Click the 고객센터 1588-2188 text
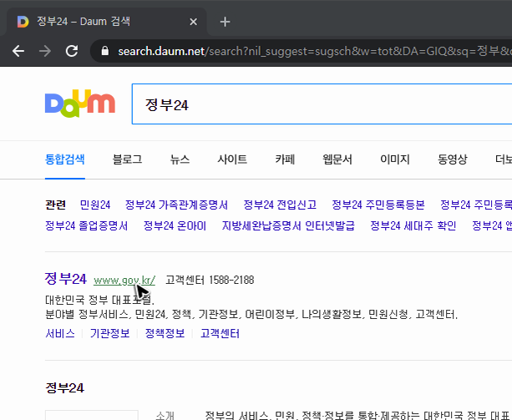The height and width of the screenshot is (420, 512). coord(210,280)
